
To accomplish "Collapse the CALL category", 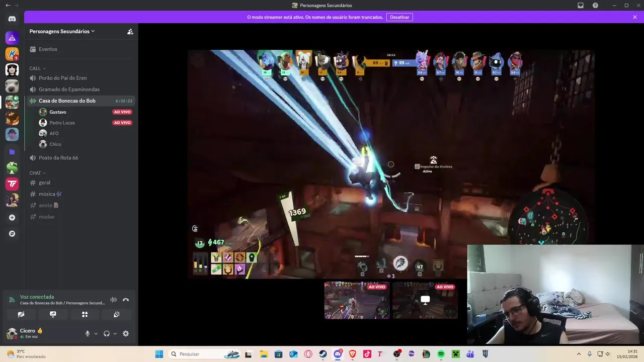I will (x=37, y=68).
